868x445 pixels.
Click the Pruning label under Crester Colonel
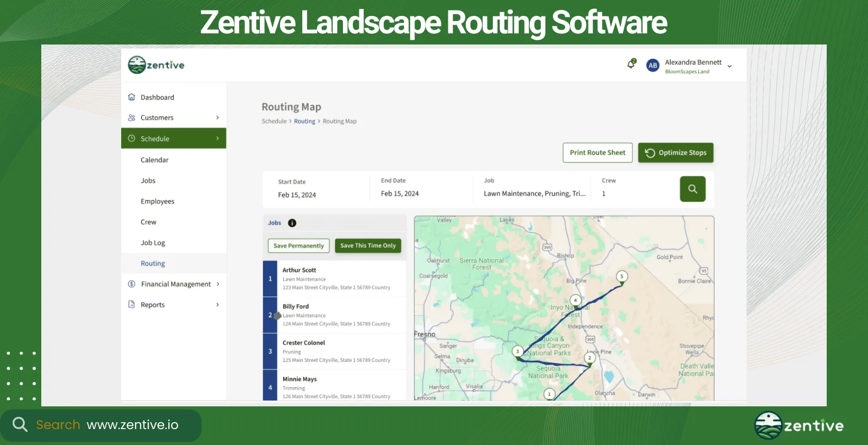[292, 352]
